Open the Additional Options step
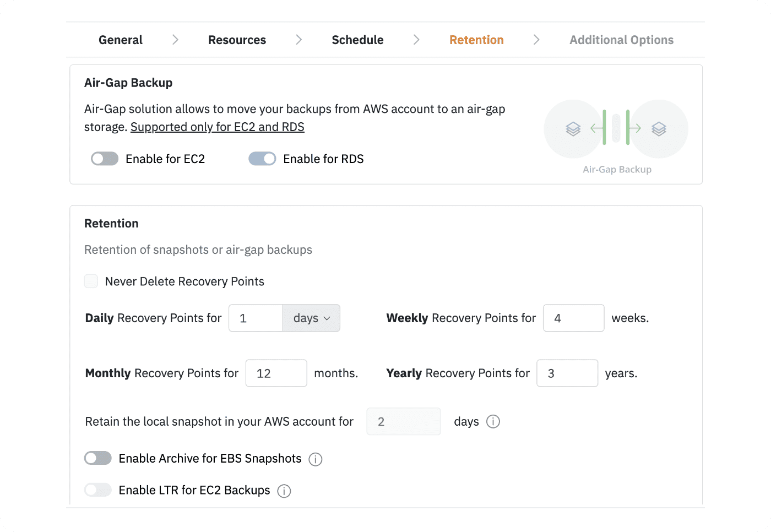 [x=621, y=40]
